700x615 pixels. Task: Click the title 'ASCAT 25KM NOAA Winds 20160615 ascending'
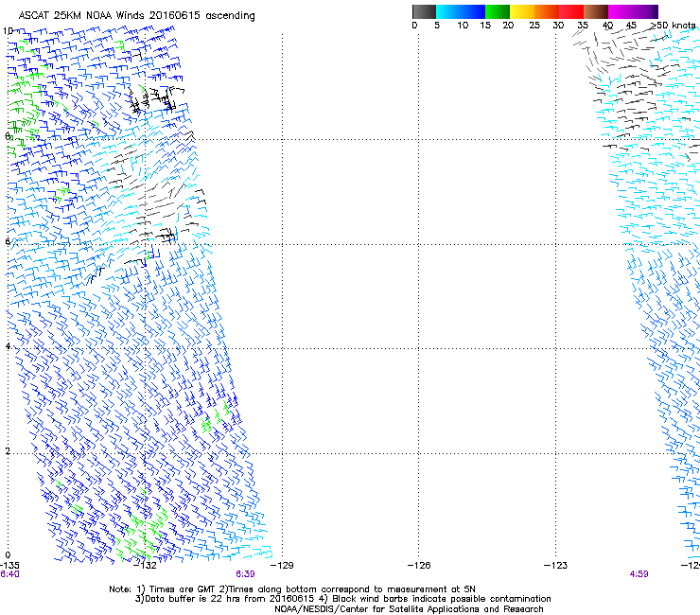point(136,16)
